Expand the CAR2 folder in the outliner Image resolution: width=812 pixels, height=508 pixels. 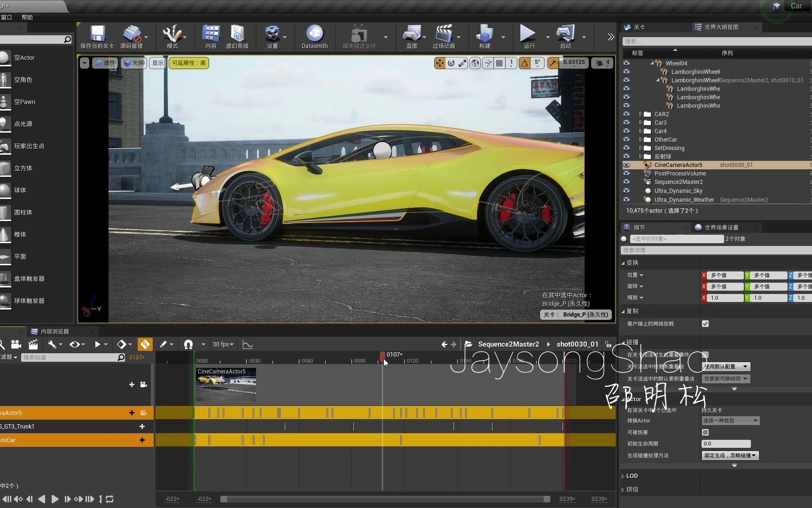click(640, 114)
